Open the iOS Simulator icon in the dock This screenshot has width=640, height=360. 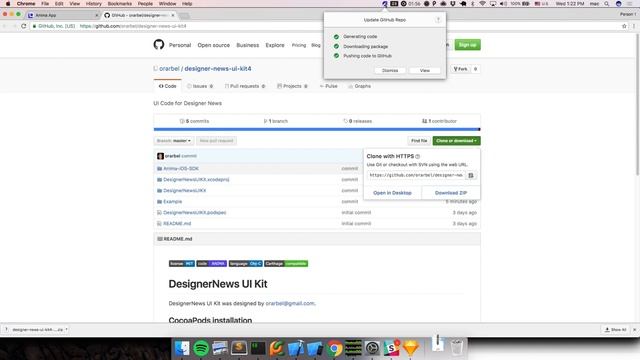(x=315, y=348)
